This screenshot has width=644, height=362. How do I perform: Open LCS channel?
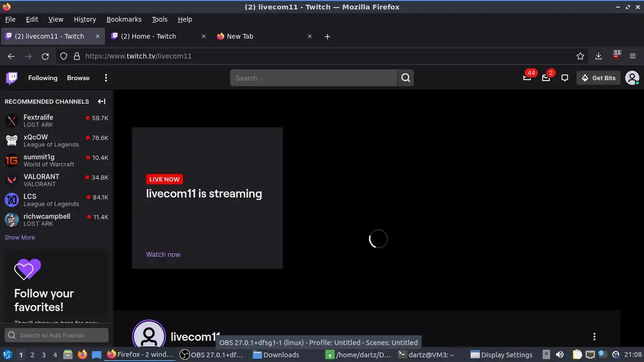tap(57, 200)
